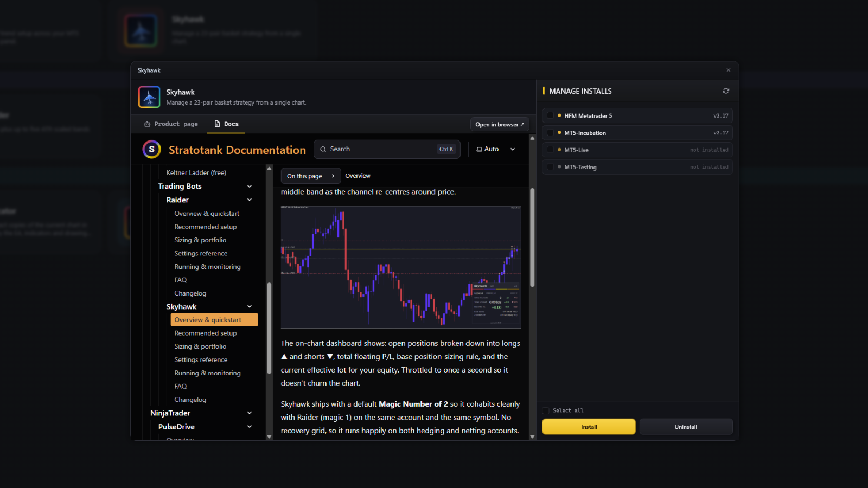Click the content scroll down arrow
The height and width of the screenshot is (488, 868).
point(532,436)
